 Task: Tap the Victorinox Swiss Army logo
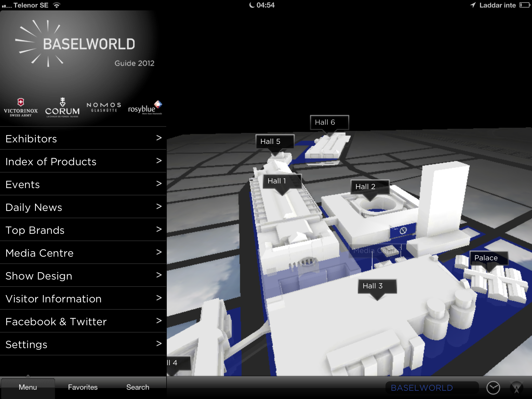21,108
